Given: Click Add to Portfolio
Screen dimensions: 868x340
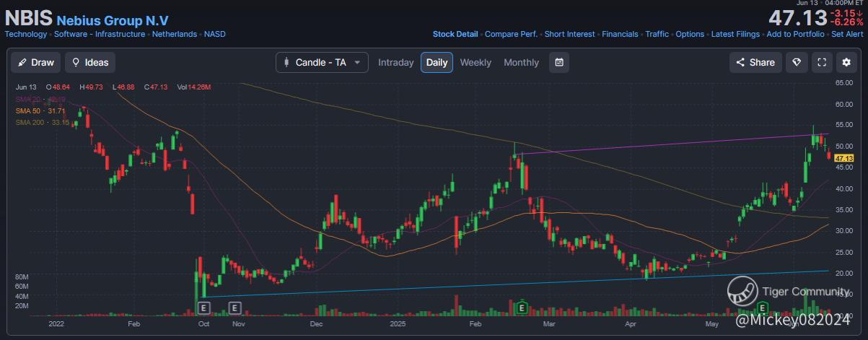Looking at the screenshot, I should (796, 34).
